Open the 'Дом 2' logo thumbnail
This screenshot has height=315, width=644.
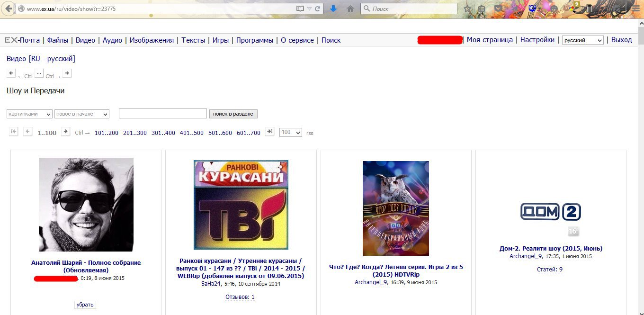pos(551,212)
